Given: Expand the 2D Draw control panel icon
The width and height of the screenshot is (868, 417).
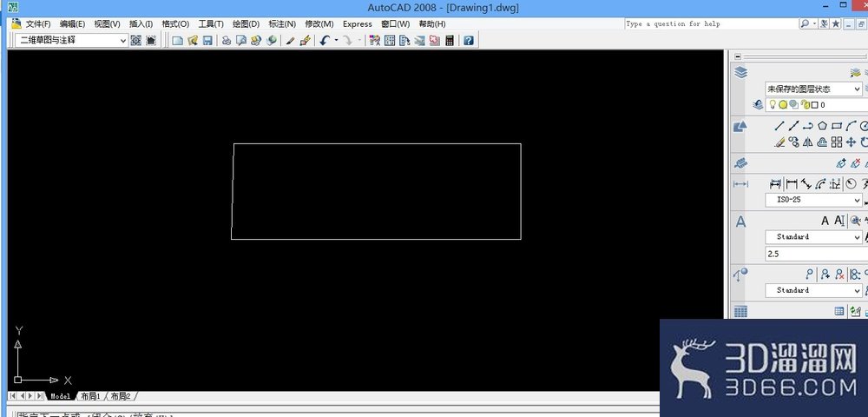Looking at the screenshot, I should 740,126.
